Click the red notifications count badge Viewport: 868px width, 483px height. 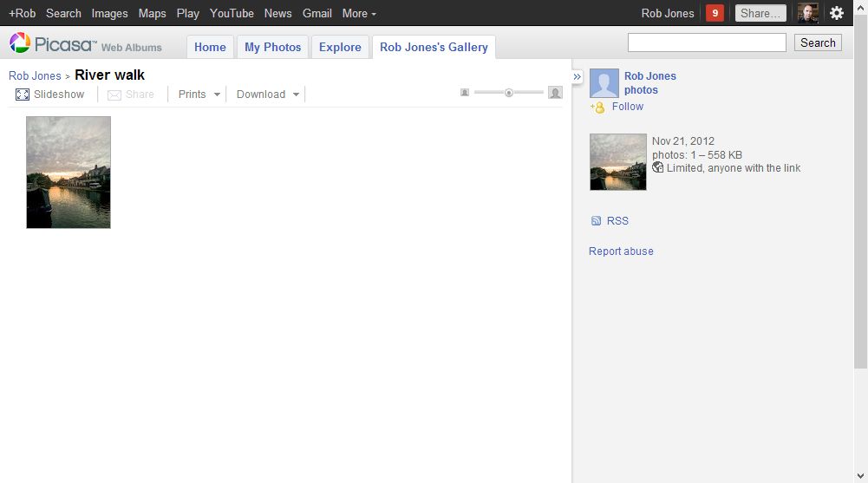(x=715, y=13)
